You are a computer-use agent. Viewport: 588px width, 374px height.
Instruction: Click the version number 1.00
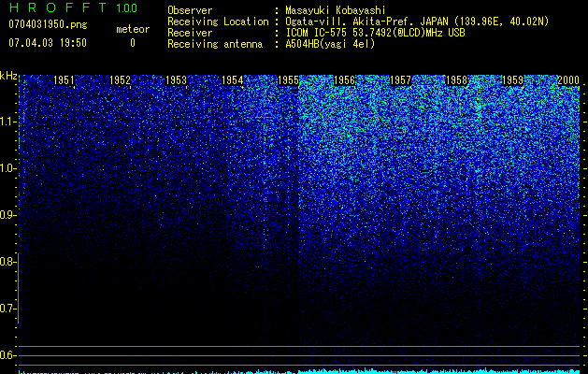pyautogui.click(x=126, y=7)
